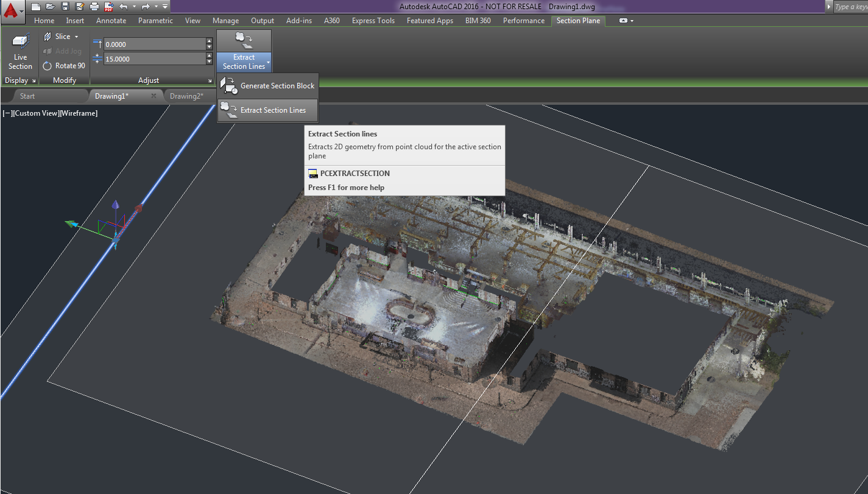Image resolution: width=868 pixels, height=494 pixels.
Task: Open the Featured Apps ribbon tab
Action: tap(430, 21)
